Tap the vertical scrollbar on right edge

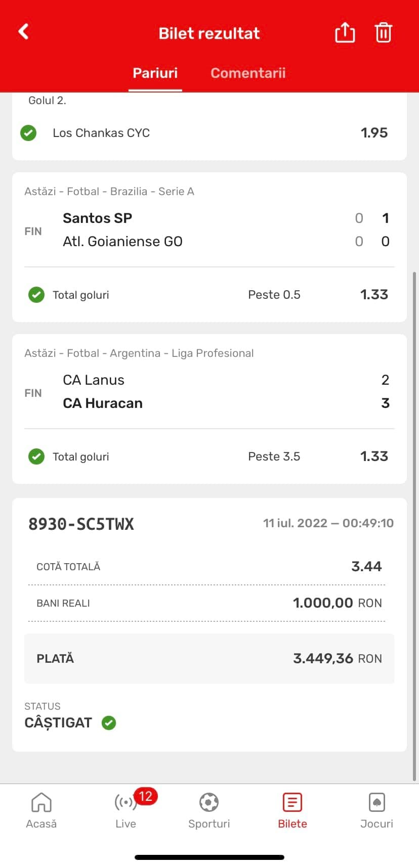pos(415,455)
